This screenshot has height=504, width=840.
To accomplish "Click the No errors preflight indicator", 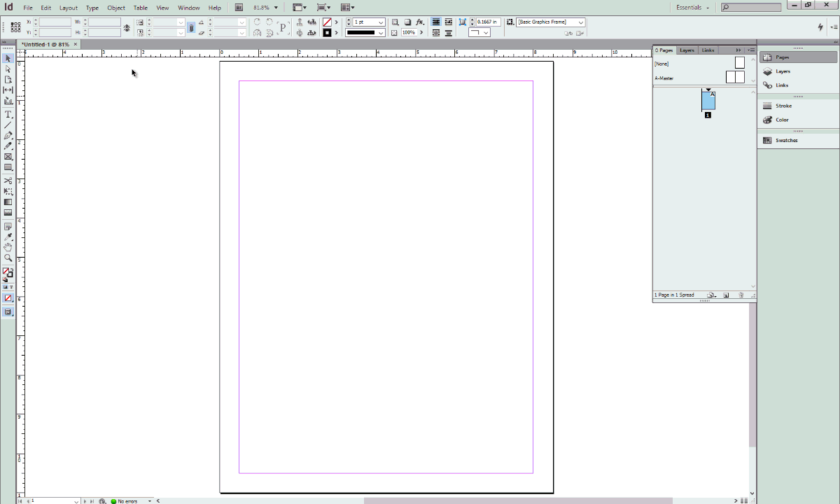I will point(126,501).
